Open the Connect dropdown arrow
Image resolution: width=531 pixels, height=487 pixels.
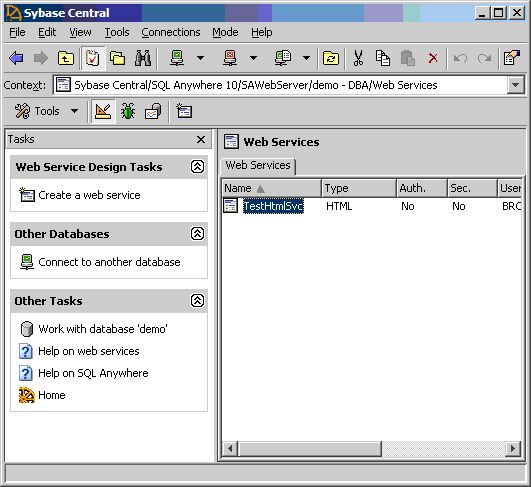pyautogui.click(x=200, y=58)
